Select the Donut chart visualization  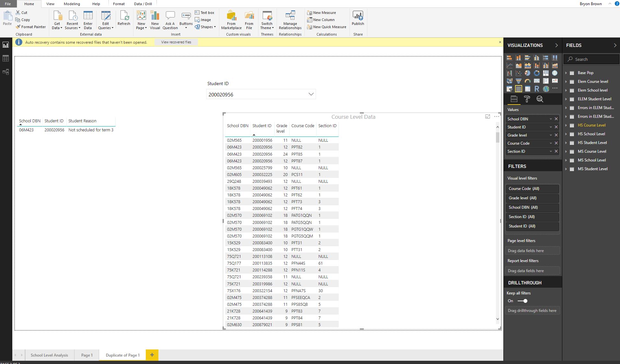pos(537,73)
